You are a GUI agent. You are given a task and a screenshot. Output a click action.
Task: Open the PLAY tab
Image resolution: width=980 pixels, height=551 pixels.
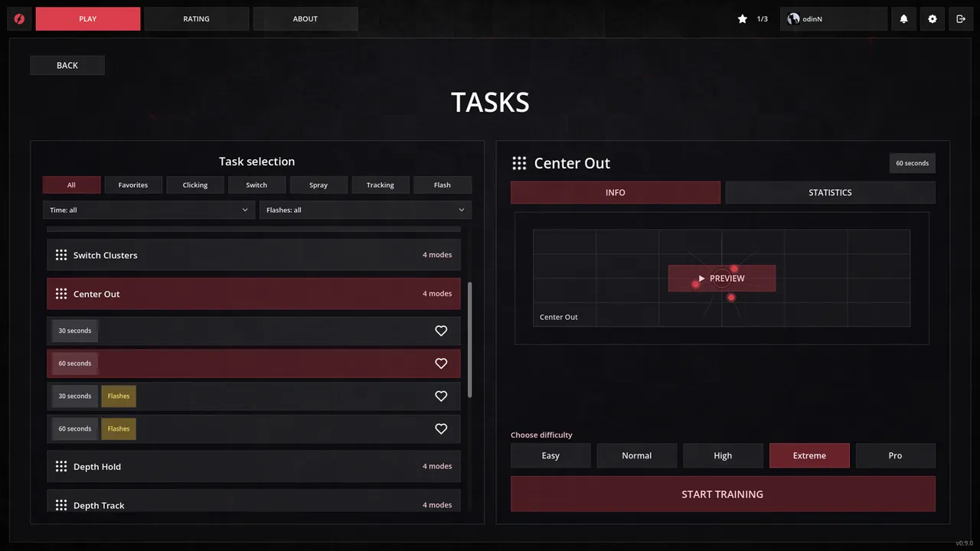point(88,19)
